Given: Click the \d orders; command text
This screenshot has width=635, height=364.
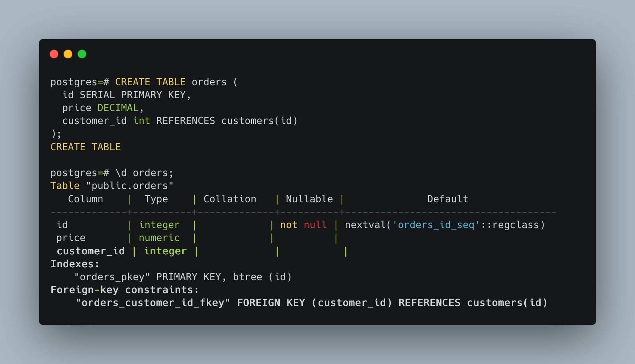Looking at the screenshot, I should coord(144,173).
